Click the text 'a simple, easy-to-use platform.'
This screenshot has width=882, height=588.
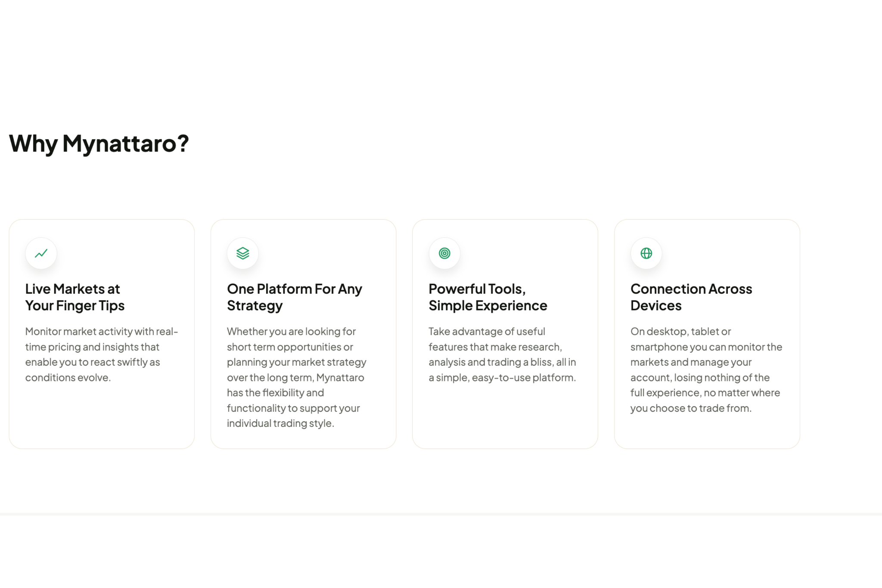(x=502, y=378)
